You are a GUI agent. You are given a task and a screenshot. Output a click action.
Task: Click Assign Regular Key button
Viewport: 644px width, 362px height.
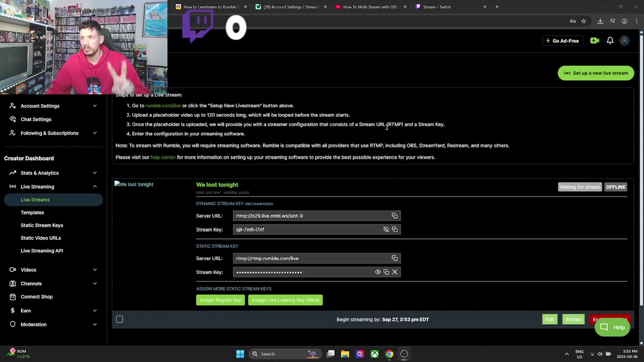click(x=220, y=300)
